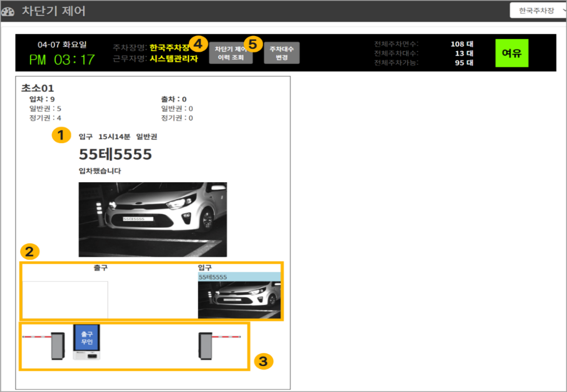Click the 전체주차면수 value 108 대

click(x=462, y=44)
